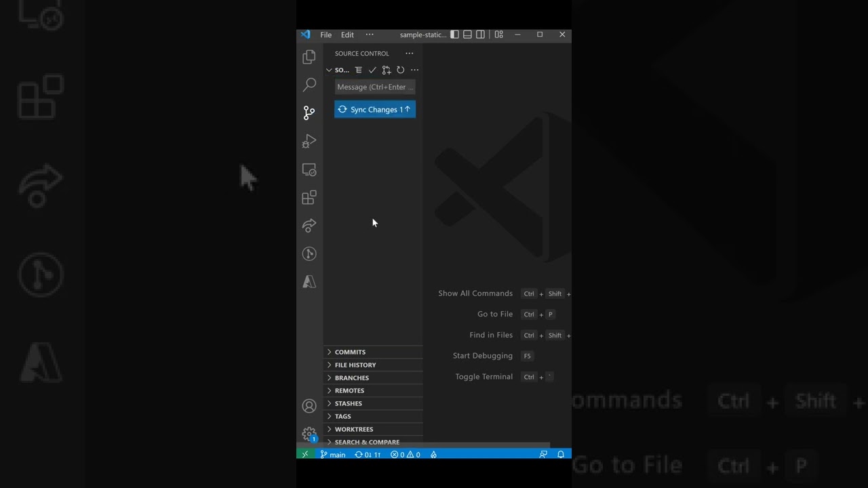The image size is (868, 488).
Task: Click the Go to File text
Action: (x=495, y=314)
